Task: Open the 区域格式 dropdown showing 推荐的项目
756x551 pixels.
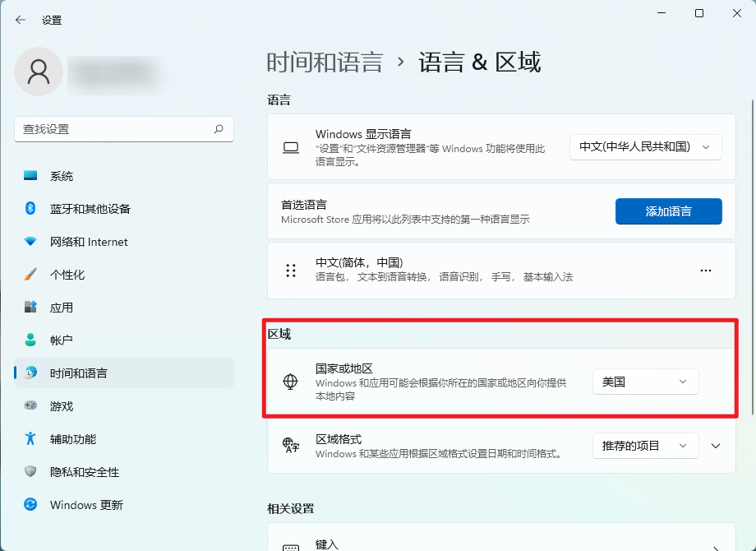Action: (x=645, y=446)
